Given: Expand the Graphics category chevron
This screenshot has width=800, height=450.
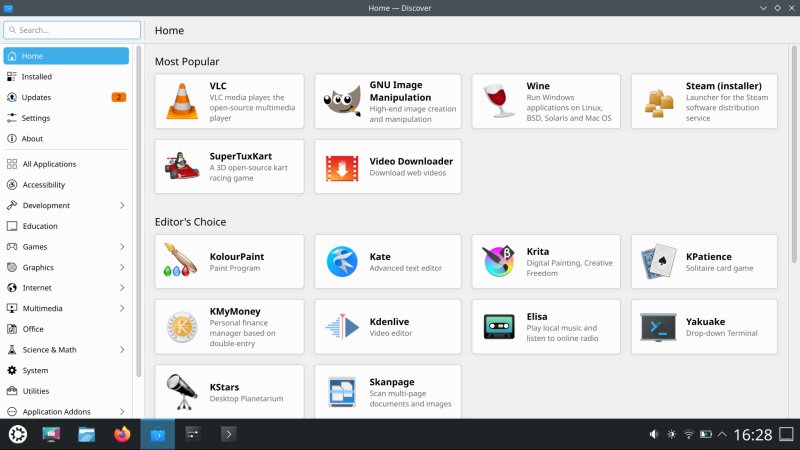Looking at the screenshot, I should click(x=122, y=267).
